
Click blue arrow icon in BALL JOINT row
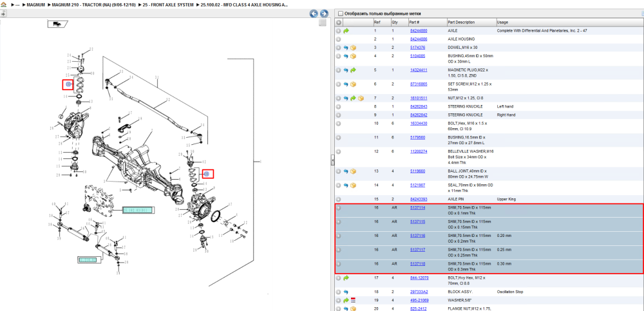click(346, 171)
